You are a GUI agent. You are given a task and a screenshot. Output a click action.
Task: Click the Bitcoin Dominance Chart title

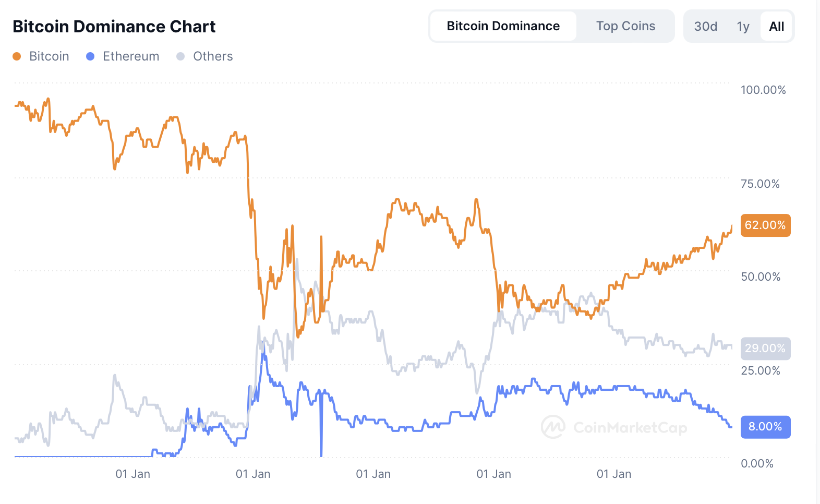[x=114, y=26]
